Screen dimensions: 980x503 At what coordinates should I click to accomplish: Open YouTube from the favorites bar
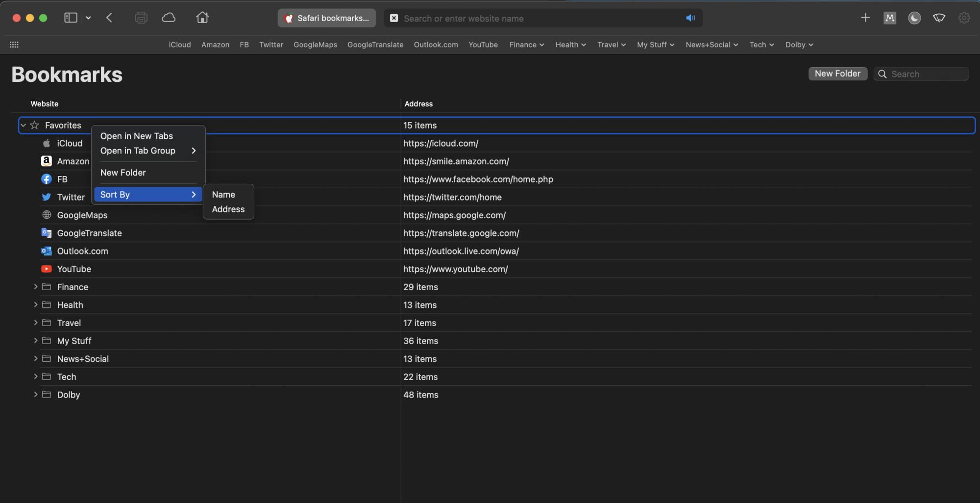483,45
